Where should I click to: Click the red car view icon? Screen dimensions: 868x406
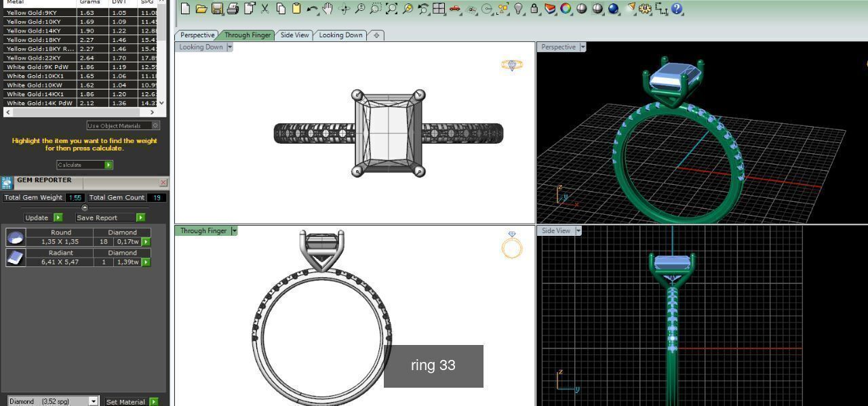(455, 9)
